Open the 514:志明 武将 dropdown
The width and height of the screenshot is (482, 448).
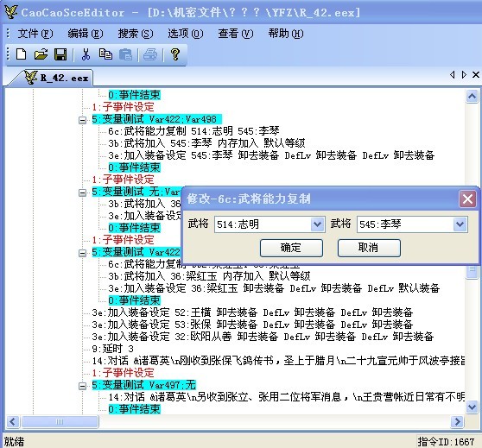click(317, 224)
